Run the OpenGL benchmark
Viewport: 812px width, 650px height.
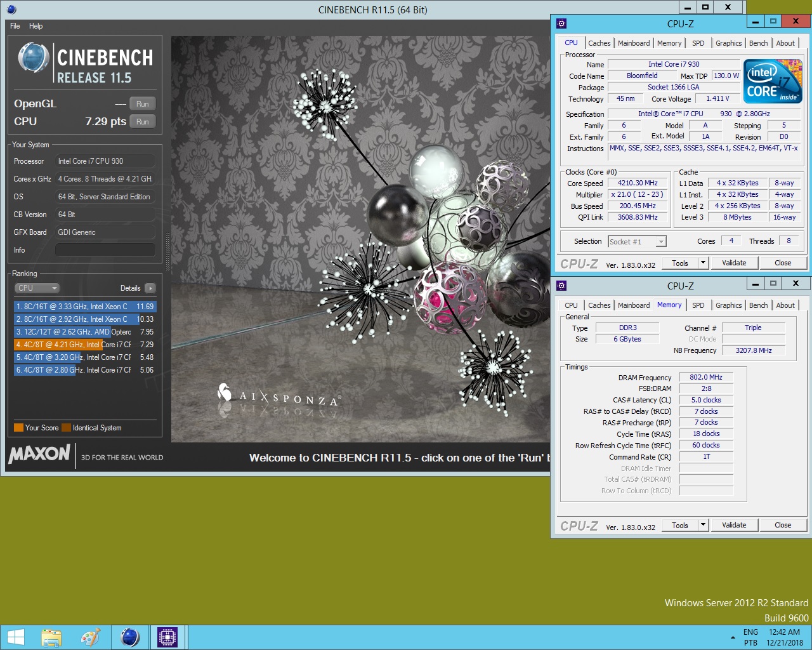[x=143, y=103]
